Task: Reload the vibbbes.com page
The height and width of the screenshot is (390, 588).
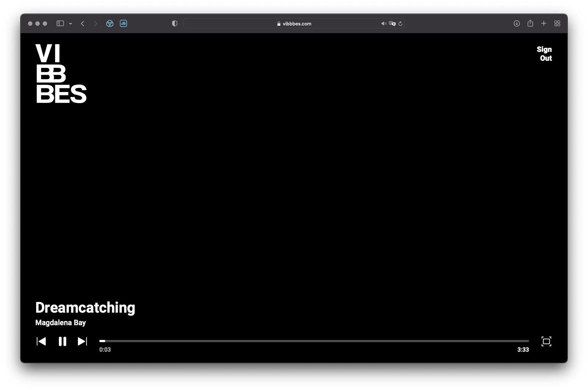Action: click(x=400, y=24)
